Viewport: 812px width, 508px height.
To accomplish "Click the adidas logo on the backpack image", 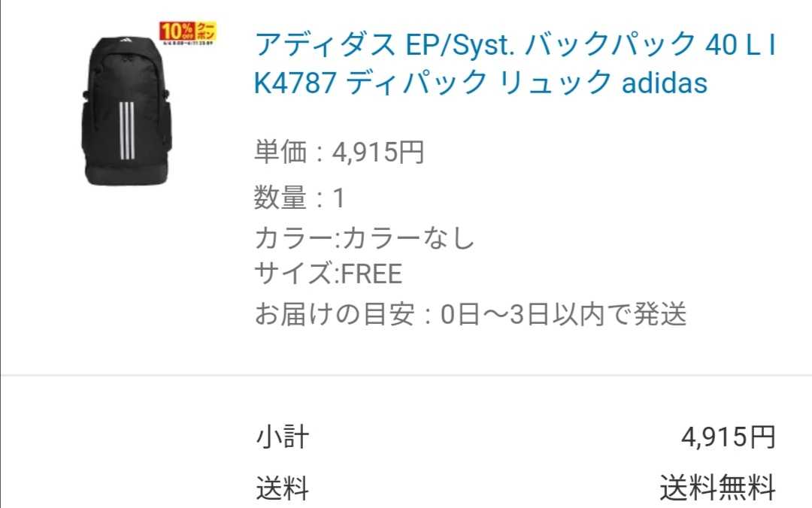I will tap(126, 41).
